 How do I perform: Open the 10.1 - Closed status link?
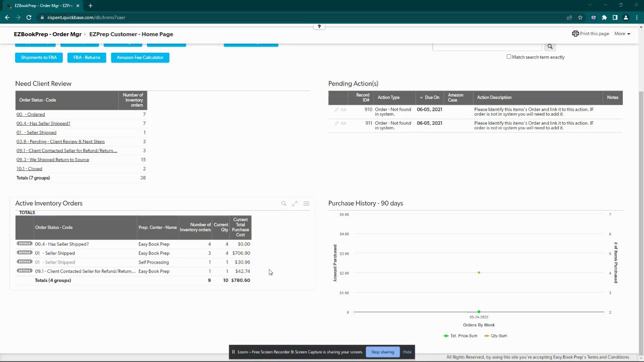pyautogui.click(x=29, y=168)
